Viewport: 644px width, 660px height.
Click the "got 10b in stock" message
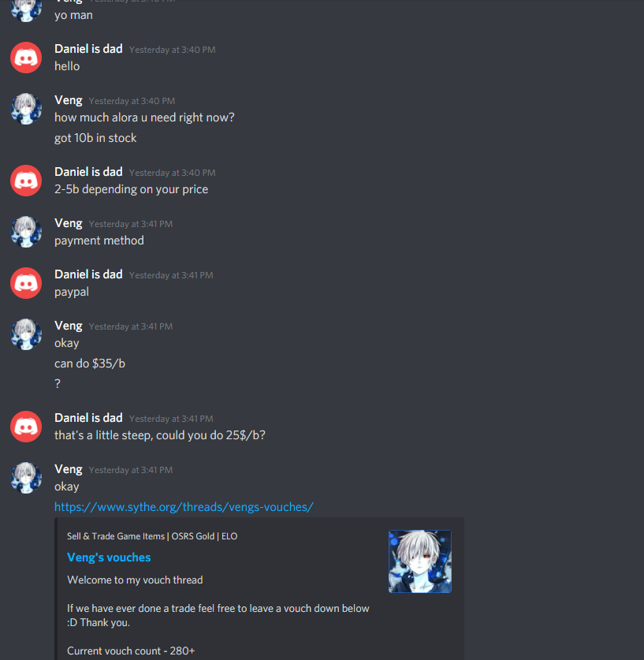click(95, 138)
